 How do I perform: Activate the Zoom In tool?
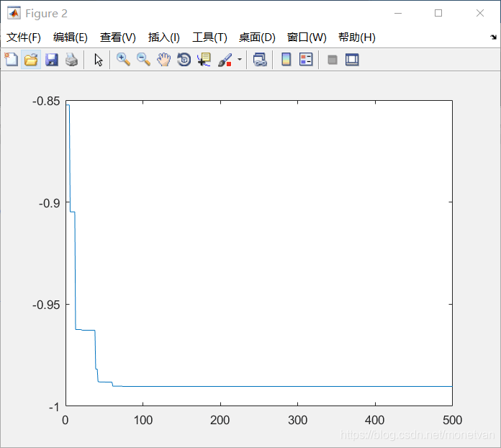[x=123, y=60]
